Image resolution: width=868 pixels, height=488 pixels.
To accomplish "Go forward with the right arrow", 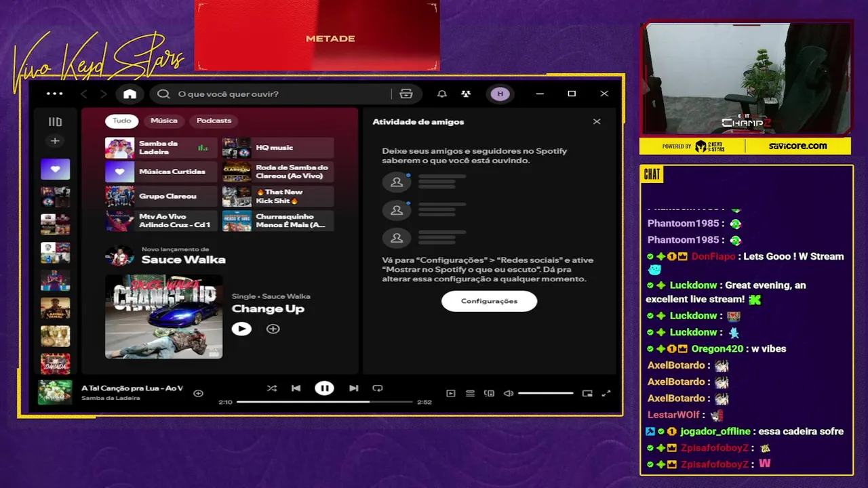I will coord(103,94).
